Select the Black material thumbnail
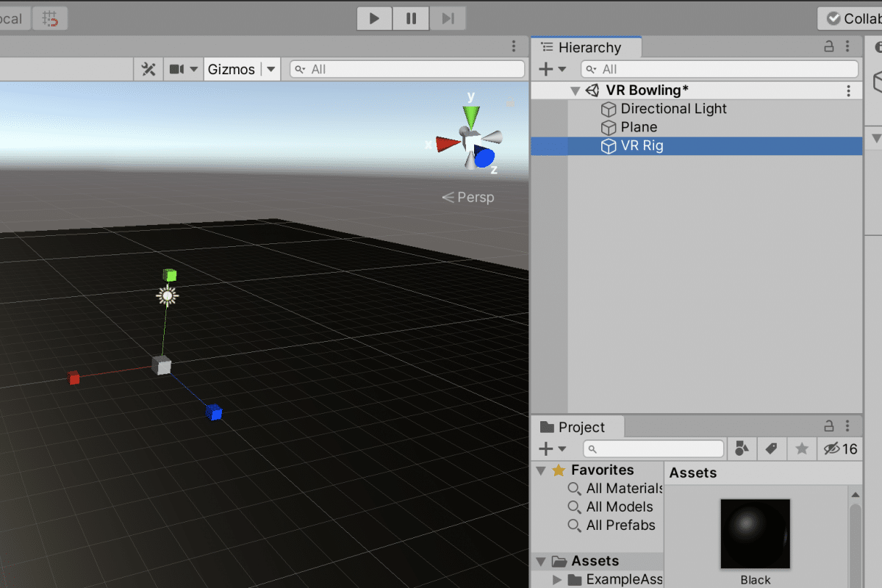 (756, 534)
